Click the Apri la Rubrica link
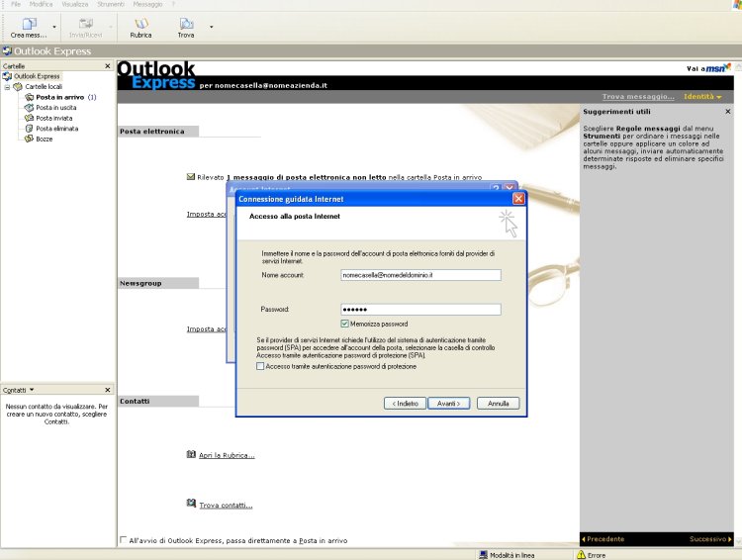Image resolution: width=742 pixels, height=560 pixels. pos(227,455)
